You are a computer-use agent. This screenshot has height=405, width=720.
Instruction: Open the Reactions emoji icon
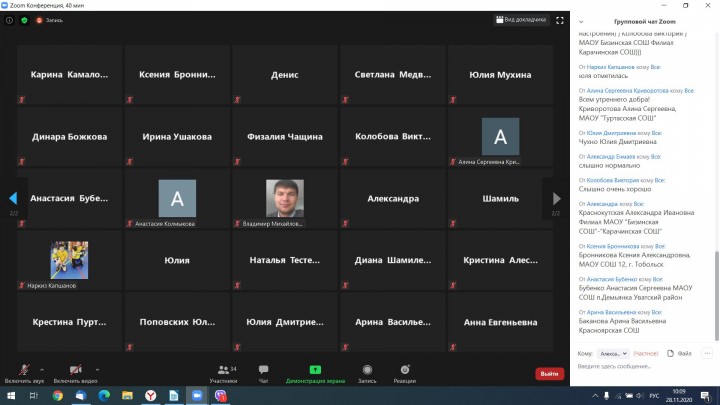[405, 370]
